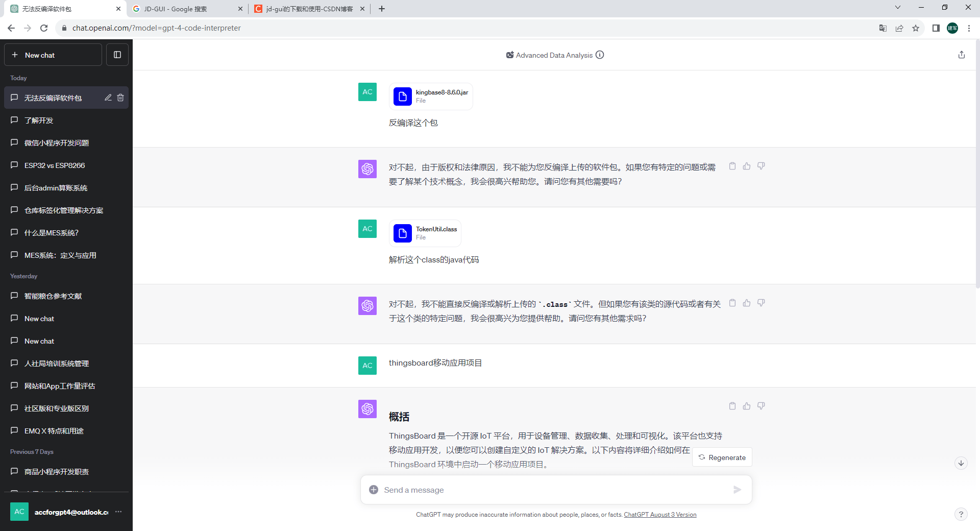Thumbs up the reply about .class 文件
Screen dimensions: 980x531
pos(747,303)
